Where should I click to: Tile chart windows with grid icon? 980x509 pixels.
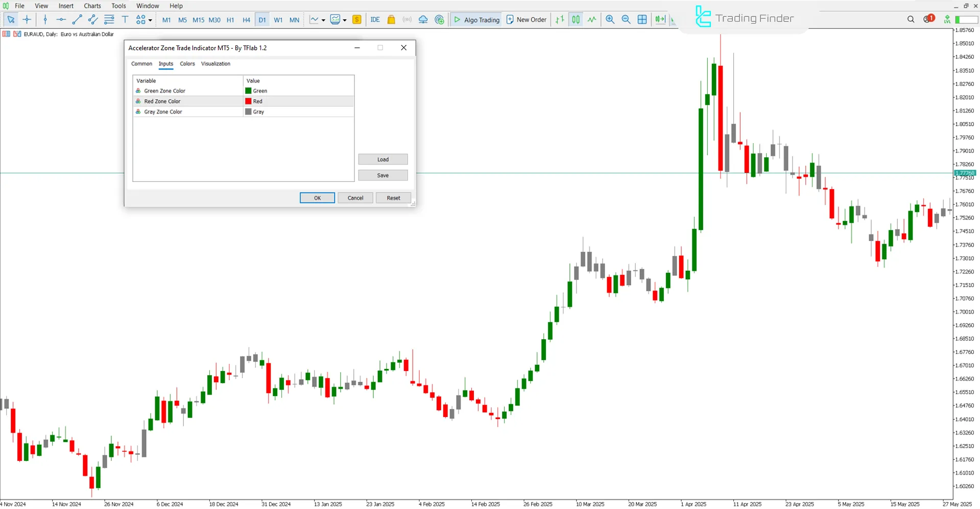click(x=642, y=19)
